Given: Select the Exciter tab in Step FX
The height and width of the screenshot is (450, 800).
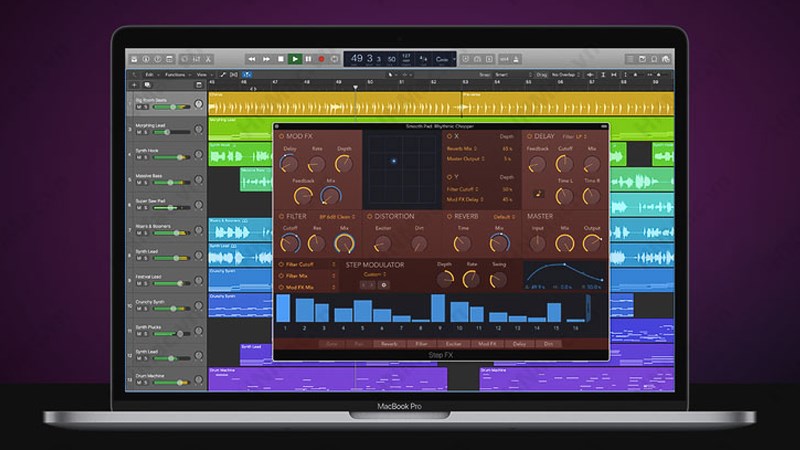Looking at the screenshot, I should (454, 344).
